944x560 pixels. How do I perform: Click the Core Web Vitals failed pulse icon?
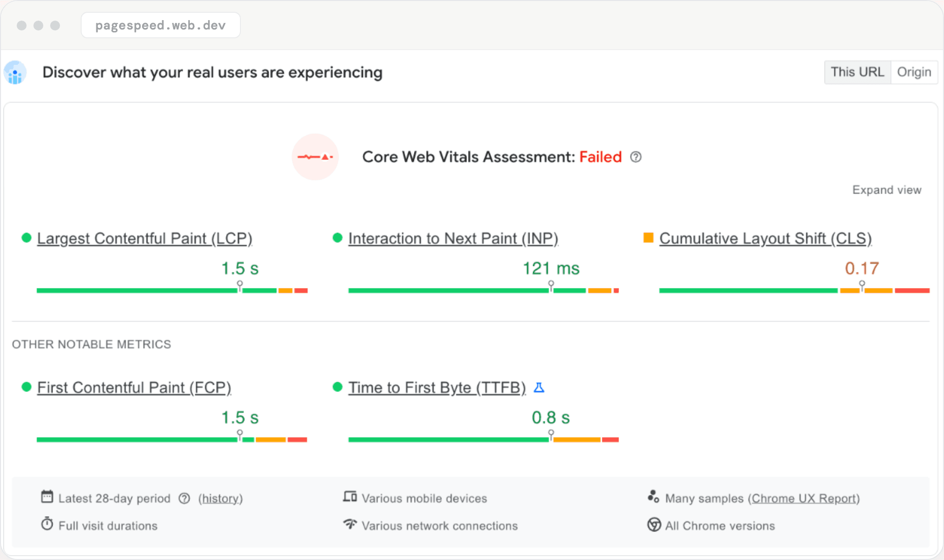coord(315,157)
